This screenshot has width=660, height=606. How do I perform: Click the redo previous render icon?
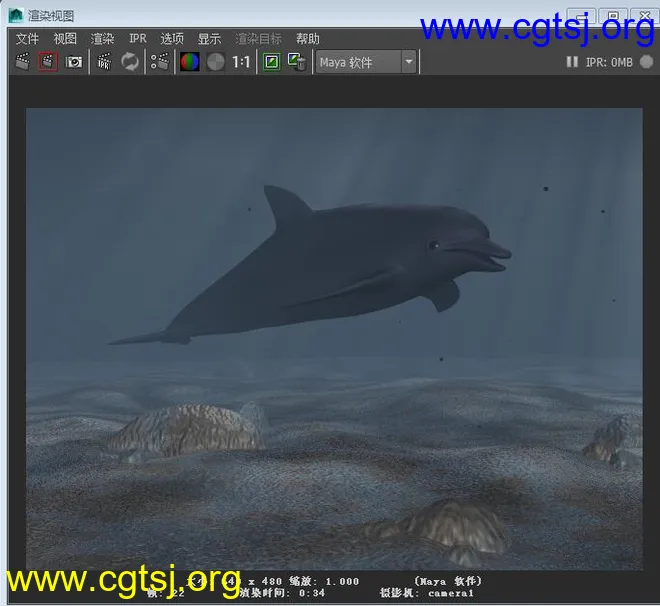click(22, 62)
